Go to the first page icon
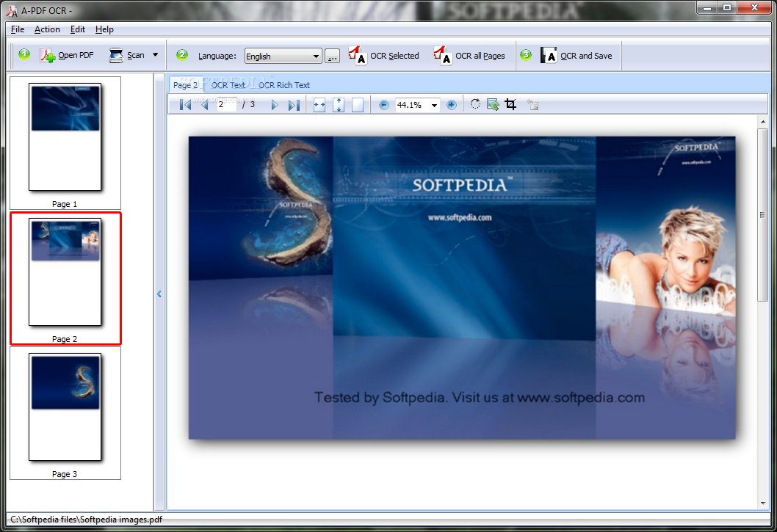The image size is (777, 532). [185, 104]
